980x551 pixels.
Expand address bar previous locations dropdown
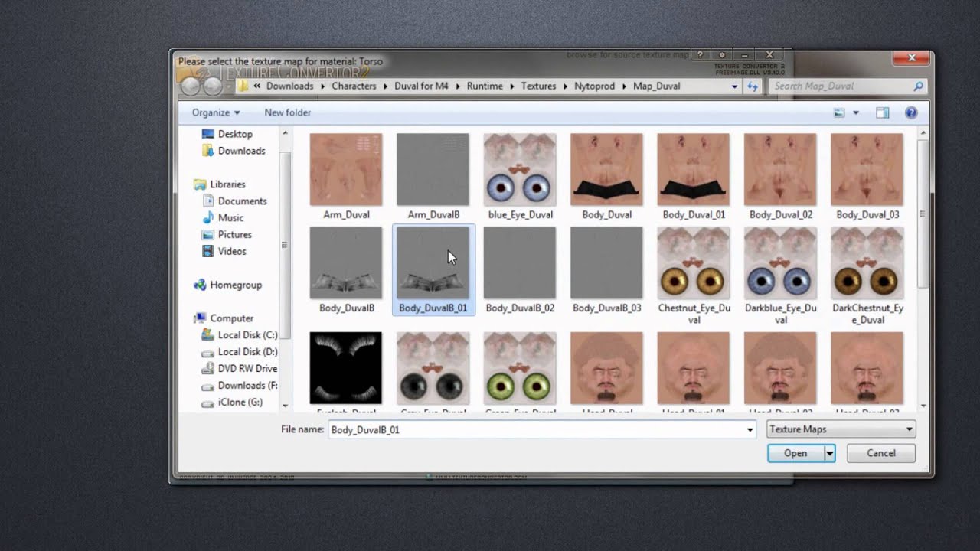pyautogui.click(x=734, y=86)
